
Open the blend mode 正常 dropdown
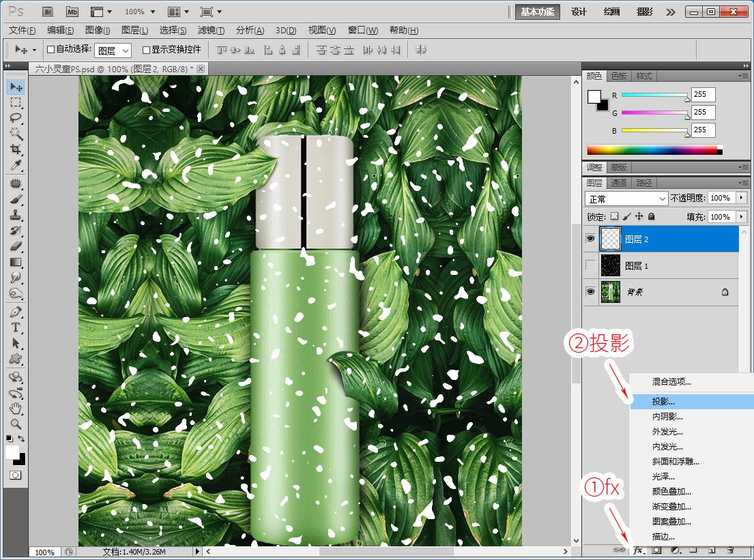626,198
